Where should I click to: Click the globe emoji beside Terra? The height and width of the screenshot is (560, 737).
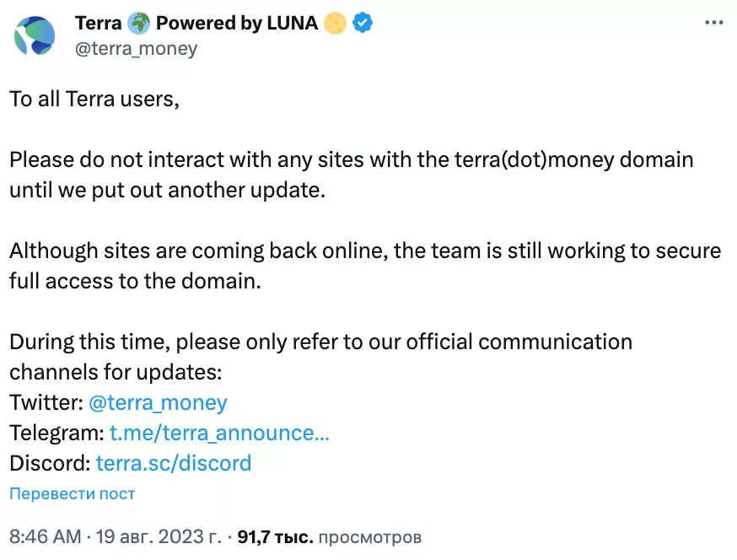(x=139, y=24)
